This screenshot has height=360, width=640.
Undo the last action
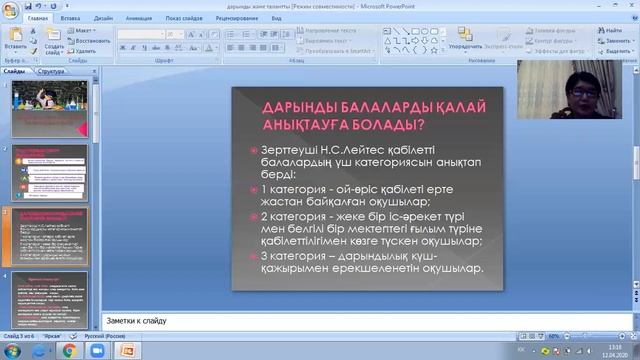[x=38, y=6]
